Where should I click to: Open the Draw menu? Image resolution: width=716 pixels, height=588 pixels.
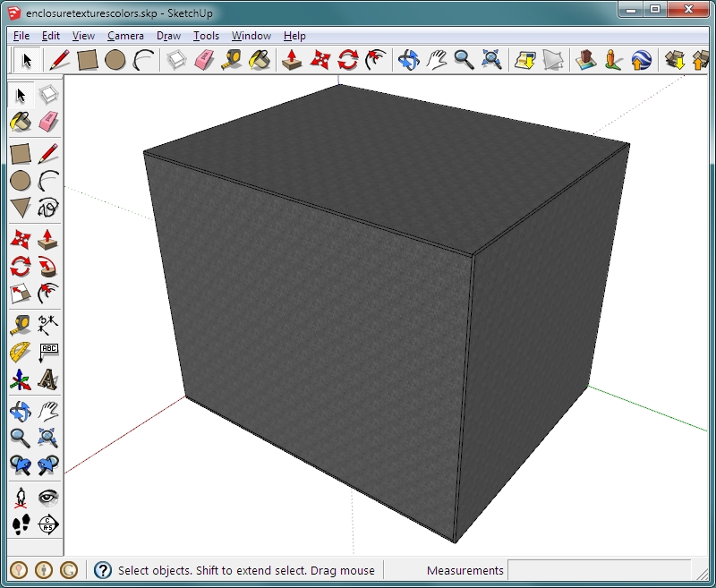[168, 36]
